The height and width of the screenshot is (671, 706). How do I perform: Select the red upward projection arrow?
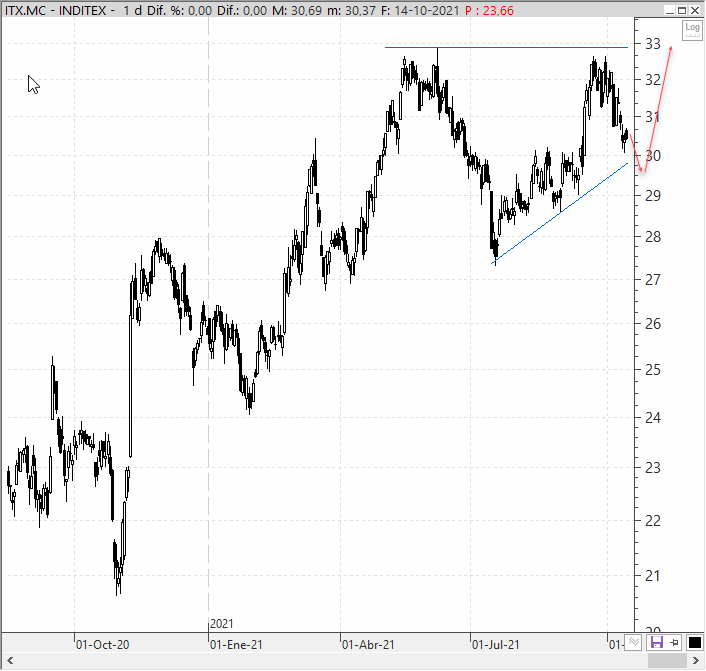coord(658,108)
